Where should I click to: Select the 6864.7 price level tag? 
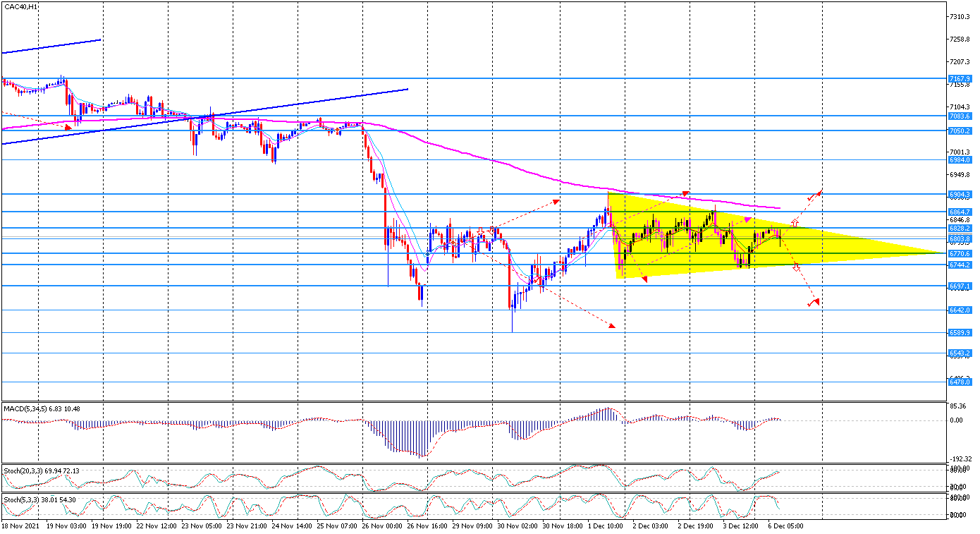[960, 212]
